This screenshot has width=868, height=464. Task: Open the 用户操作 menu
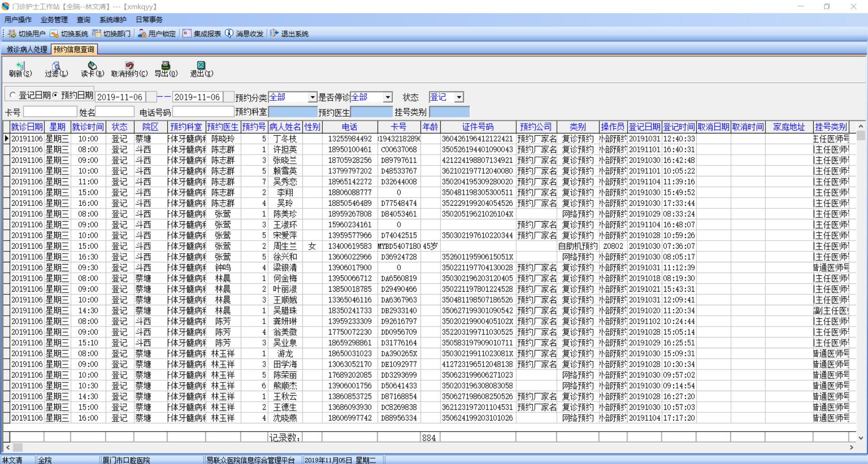click(x=18, y=20)
